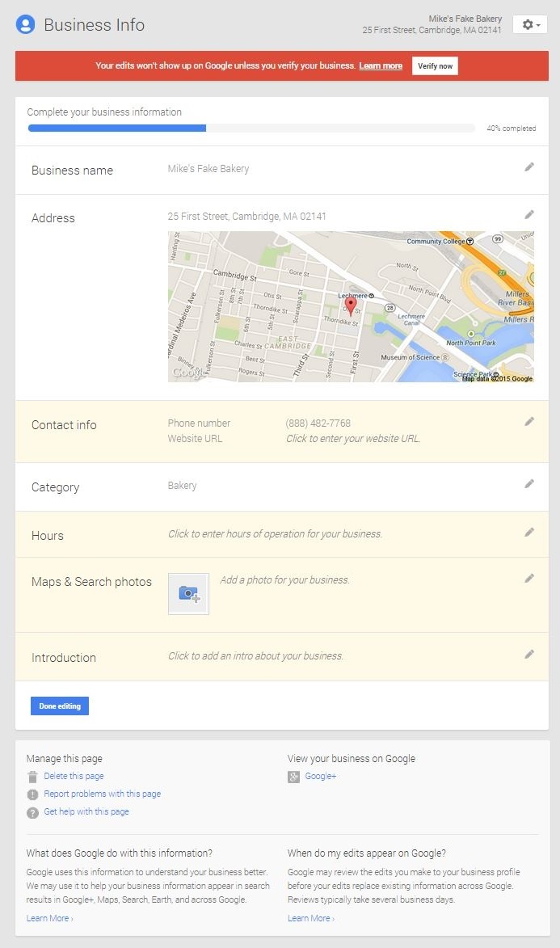Open the Google+ link
The image size is (560, 948).
(x=320, y=776)
